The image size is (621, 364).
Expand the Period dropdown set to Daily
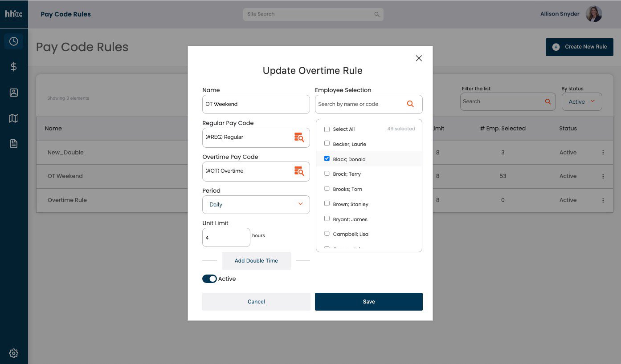(256, 205)
